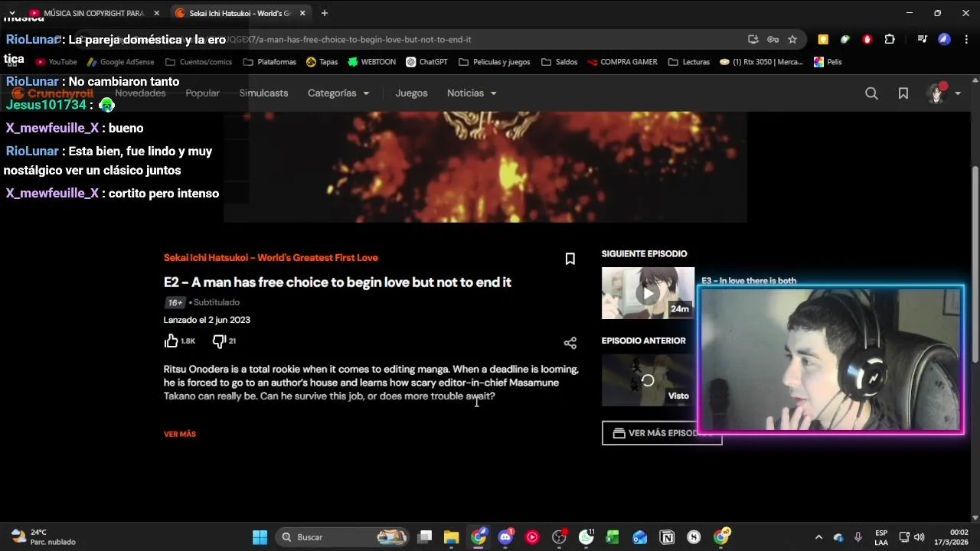
Task: Expand the description with VER MÁS
Action: [x=180, y=434]
